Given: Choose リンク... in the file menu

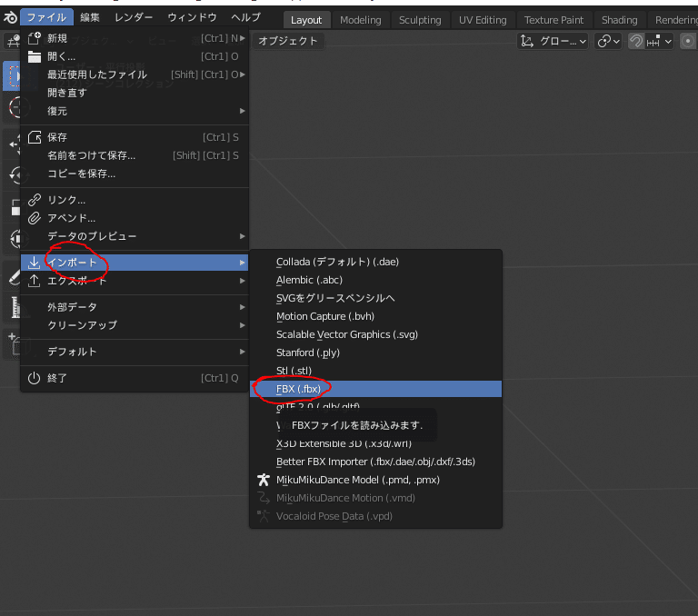Looking at the screenshot, I should (x=135, y=200).
